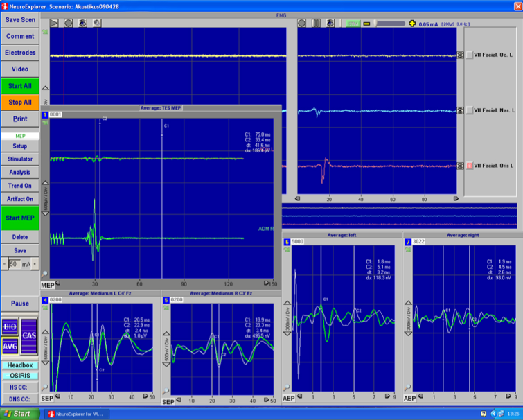Click the magnifier icon in MEP panel

(44, 274)
